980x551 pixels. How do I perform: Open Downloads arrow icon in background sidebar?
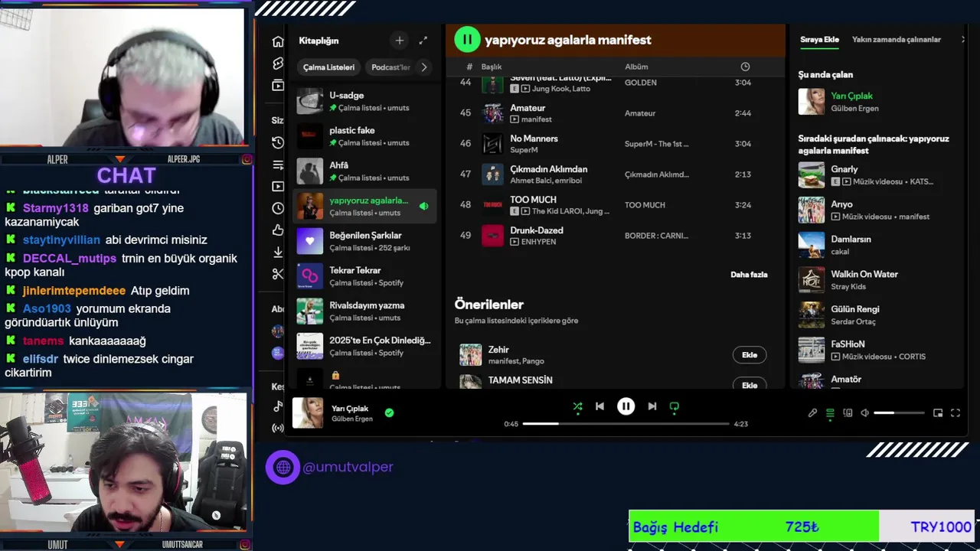[x=278, y=252]
